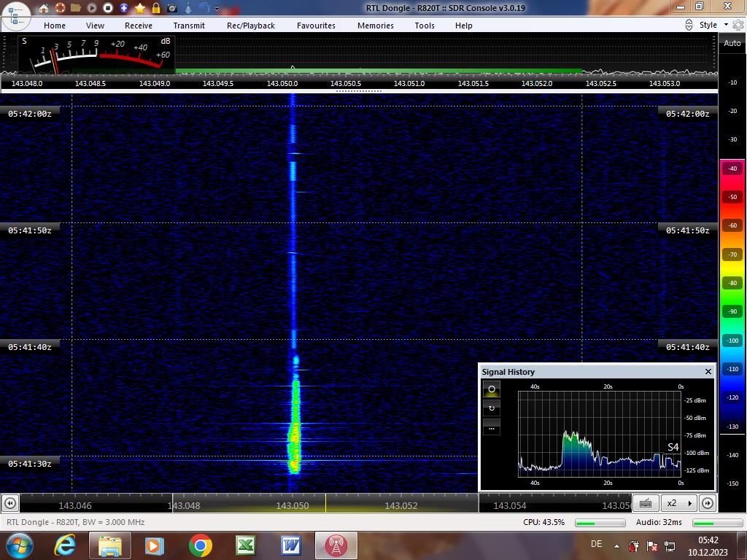Open the Rec/Playback ribbon tab
747x560 pixels.
[251, 26]
